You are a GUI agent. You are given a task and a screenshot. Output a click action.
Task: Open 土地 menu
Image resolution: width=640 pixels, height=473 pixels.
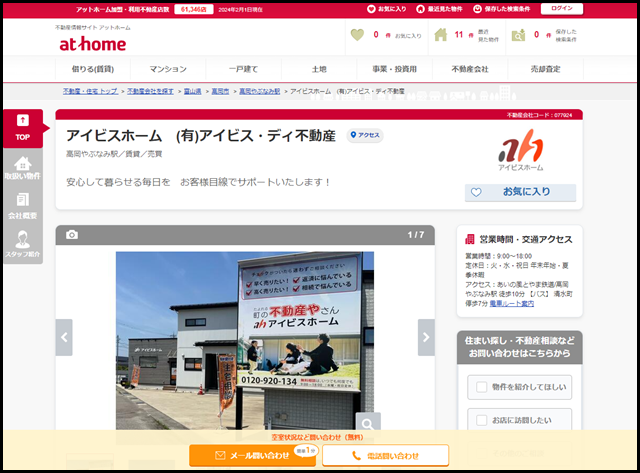click(319, 69)
